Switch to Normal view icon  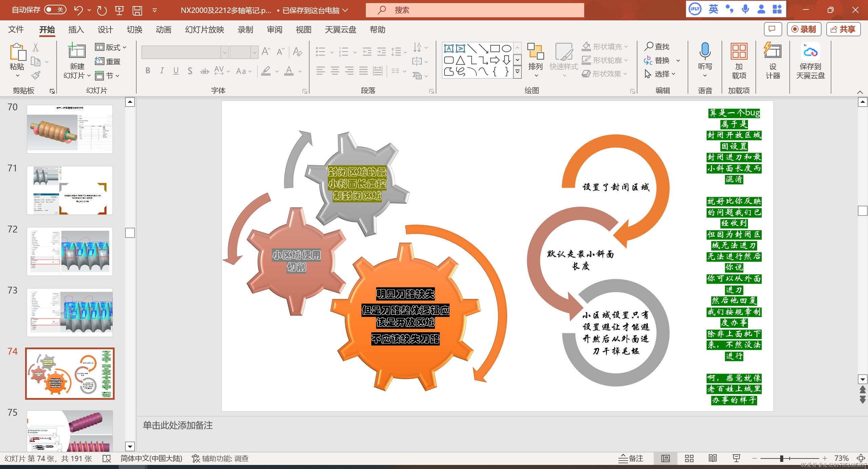(x=665, y=458)
